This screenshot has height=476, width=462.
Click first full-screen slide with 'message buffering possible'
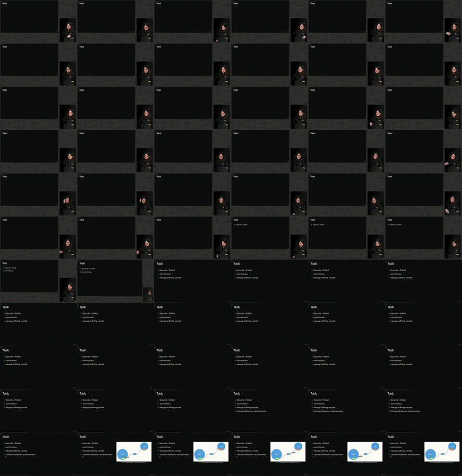coord(192,281)
